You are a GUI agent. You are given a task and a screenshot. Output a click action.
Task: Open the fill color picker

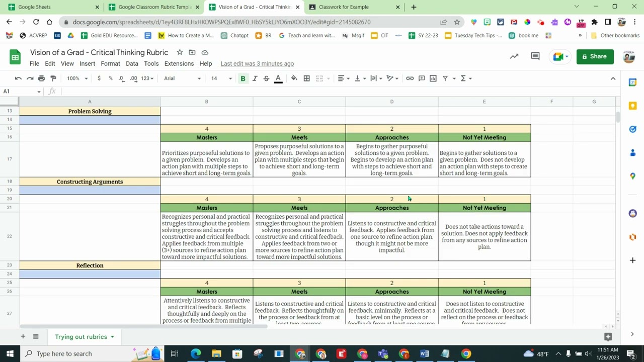pos(294,78)
